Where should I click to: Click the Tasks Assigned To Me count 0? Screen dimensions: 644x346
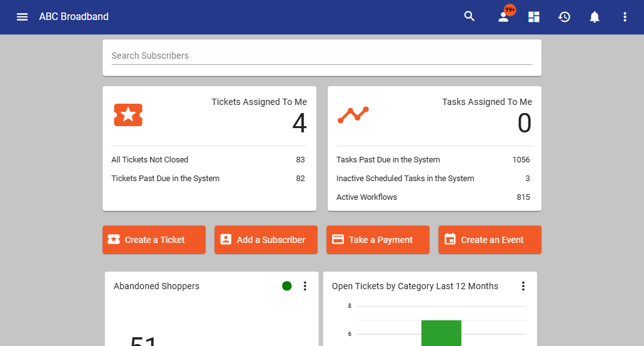[525, 123]
